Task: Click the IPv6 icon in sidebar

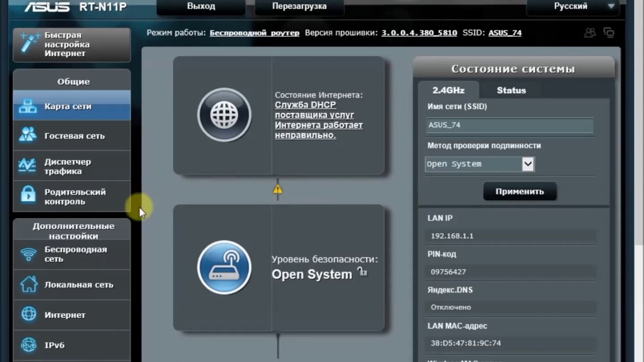Action: [29, 345]
